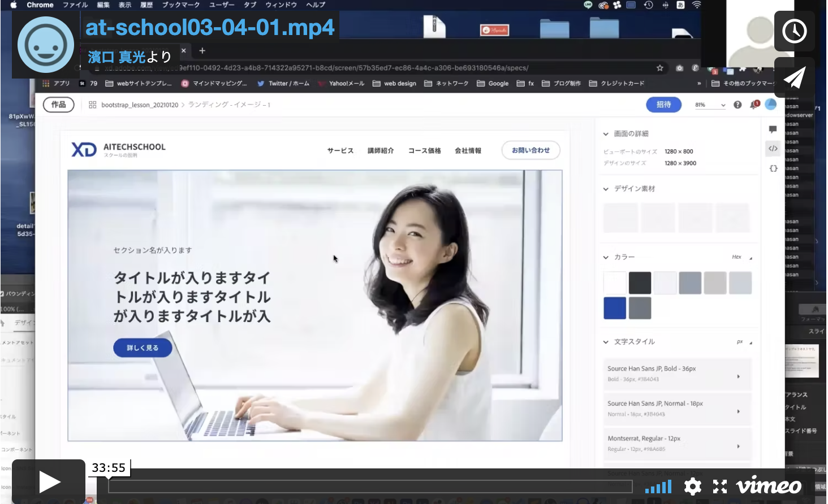
Task: Open the Wi-Fi menu bar icon
Action: click(x=697, y=5)
